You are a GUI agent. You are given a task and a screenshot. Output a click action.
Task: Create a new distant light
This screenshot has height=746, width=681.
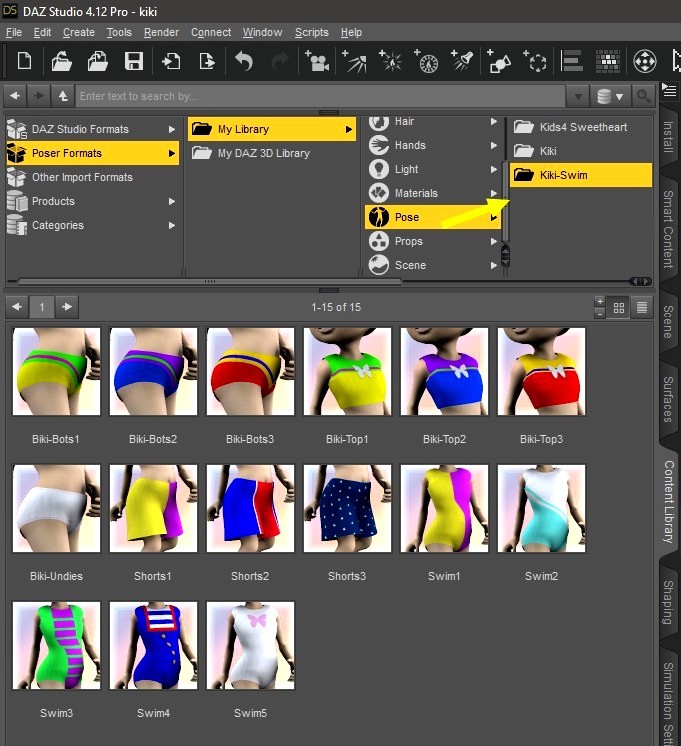(x=354, y=61)
